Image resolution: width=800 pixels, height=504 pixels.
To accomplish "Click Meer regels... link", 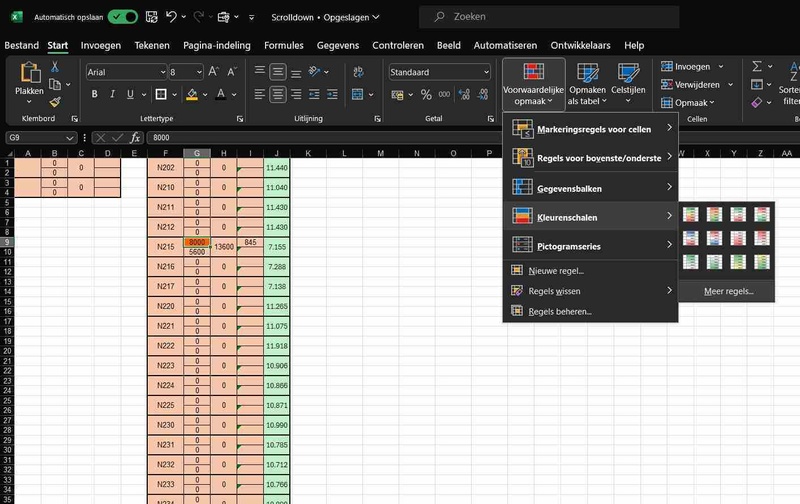I will 729,291.
